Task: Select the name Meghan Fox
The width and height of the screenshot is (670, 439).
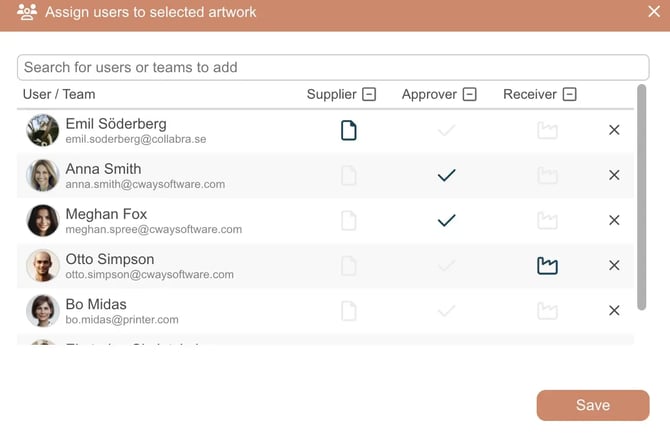Action: 106,214
